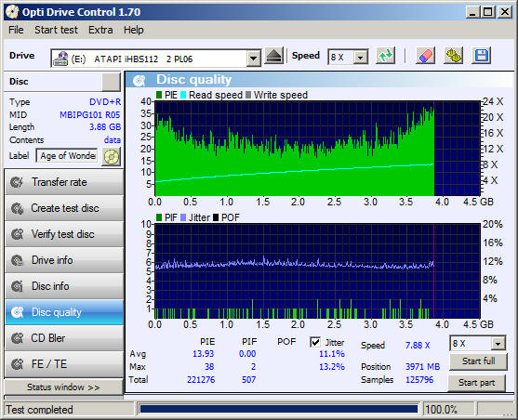Open options with the yellow settings icon

pyautogui.click(x=453, y=56)
